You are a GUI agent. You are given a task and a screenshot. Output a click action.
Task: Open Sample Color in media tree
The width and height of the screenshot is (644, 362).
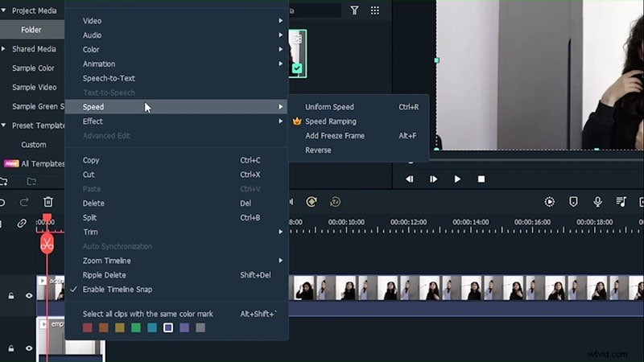tap(32, 68)
